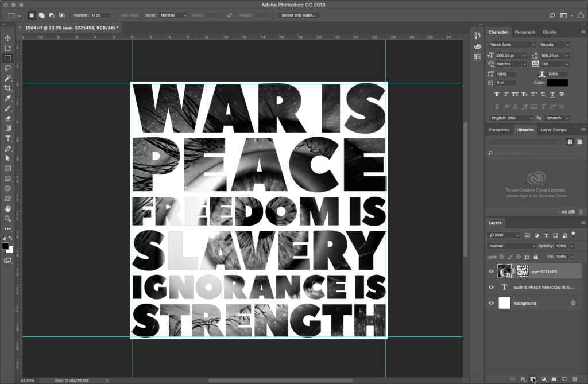Pick the Eyedropper tool
The height and width of the screenshot is (384, 588).
[8, 98]
